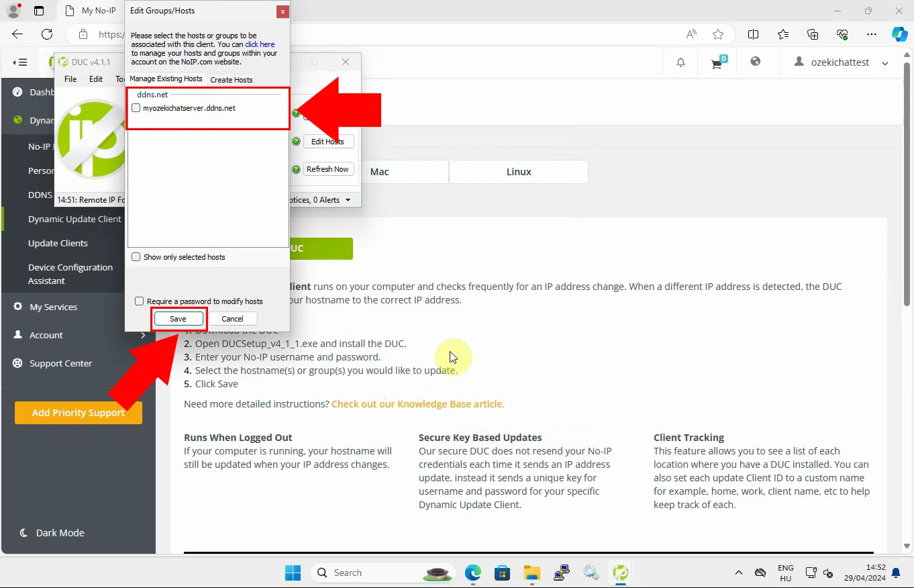Screen dimensions: 914x588
Task: Click Cancel in Edit Groups/Hosts dialog
Action: pos(232,319)
